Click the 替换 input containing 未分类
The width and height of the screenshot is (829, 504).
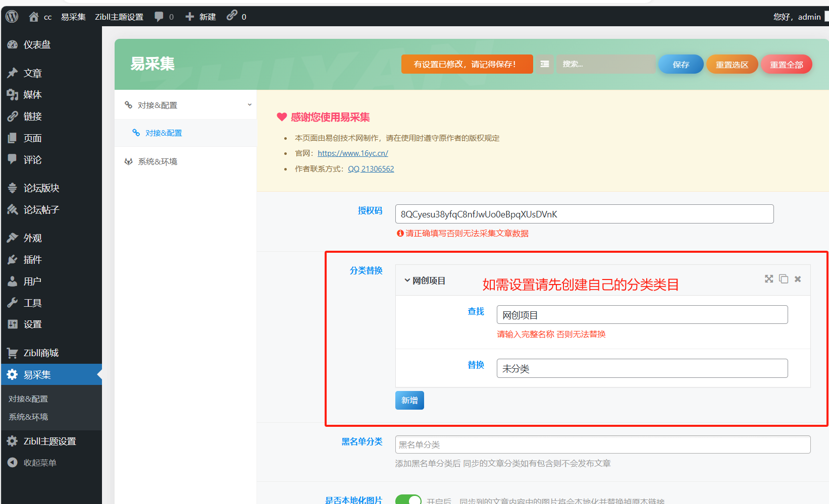[x=642, y=368]
